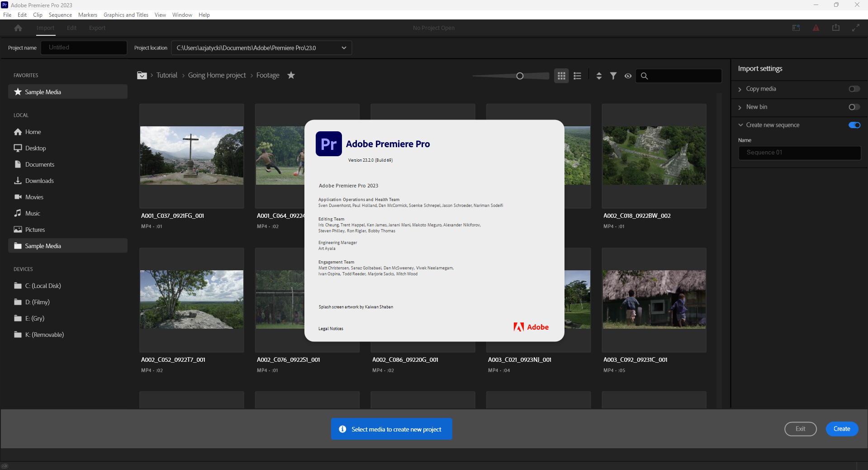Click the Create button
Viewport: 868px width, 470px height.
tap(842, 429)
